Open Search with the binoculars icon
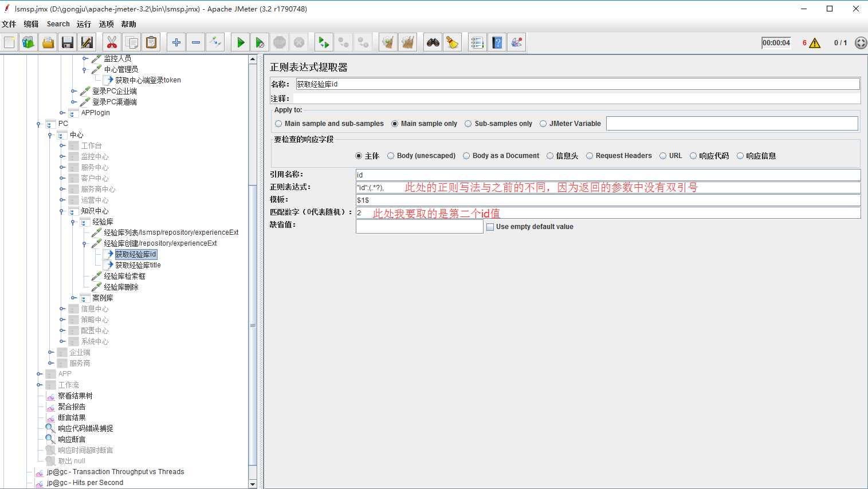Screen dimensions: 868x489 click(433, 42)
